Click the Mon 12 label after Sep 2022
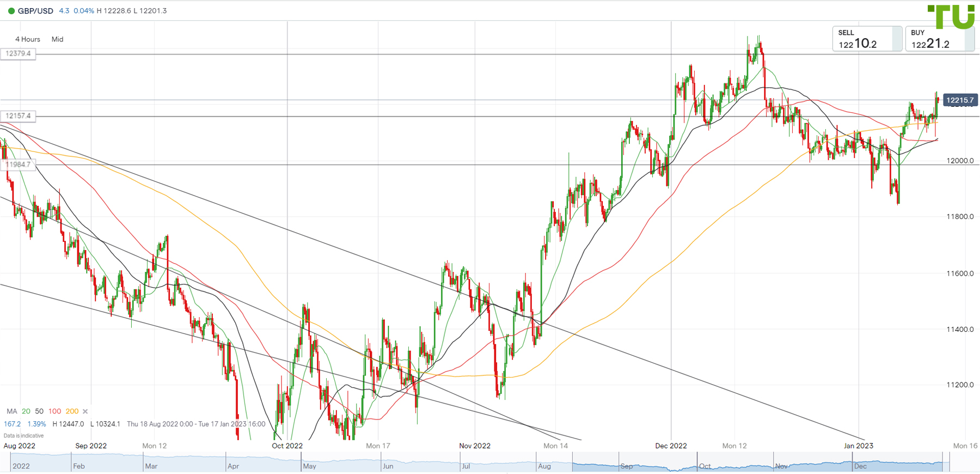Viewport: 980px width, 474px height. tap(155, 446)
